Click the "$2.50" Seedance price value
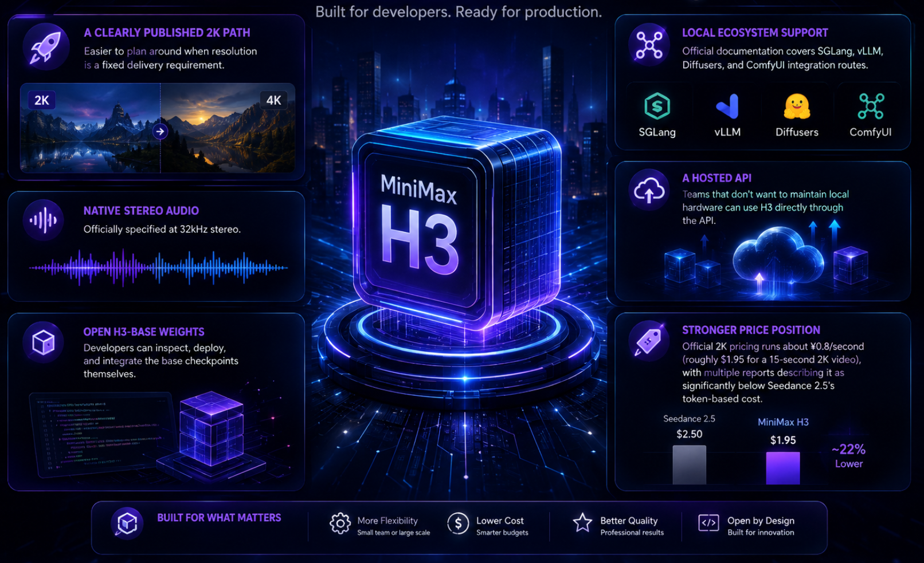 point(689,434)
